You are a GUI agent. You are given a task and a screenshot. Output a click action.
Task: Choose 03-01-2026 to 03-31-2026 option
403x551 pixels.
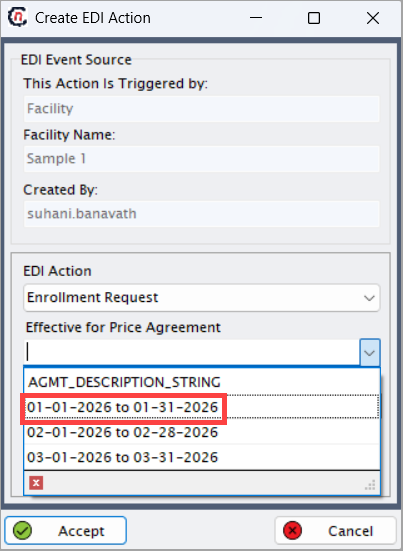click(202, 457)
